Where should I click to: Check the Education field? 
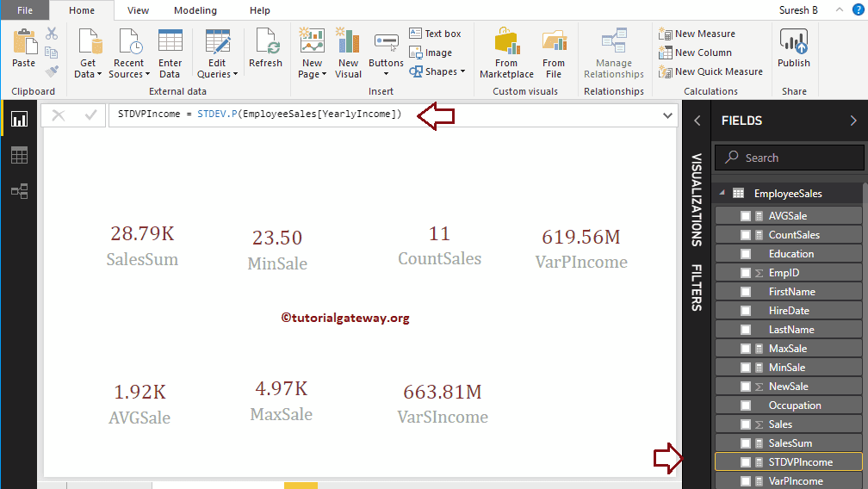point(746,254)
